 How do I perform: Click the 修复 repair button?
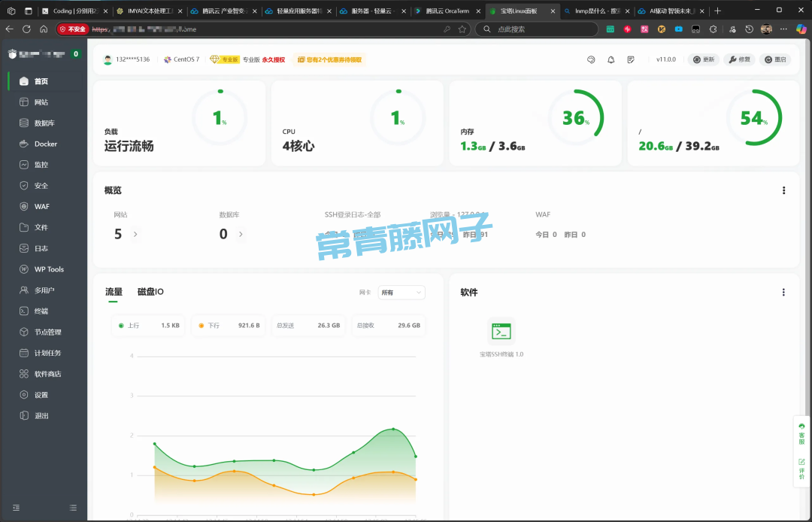click(x=739, y=59)
